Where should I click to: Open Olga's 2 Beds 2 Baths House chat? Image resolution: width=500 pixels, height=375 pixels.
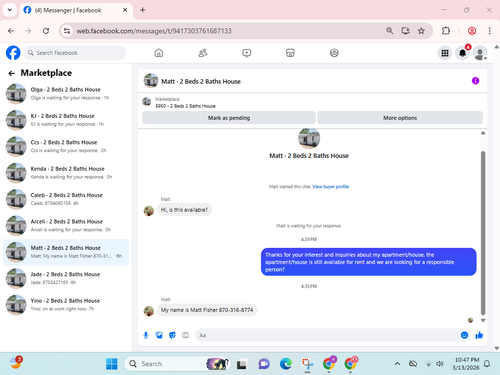(x=66, y=94)
